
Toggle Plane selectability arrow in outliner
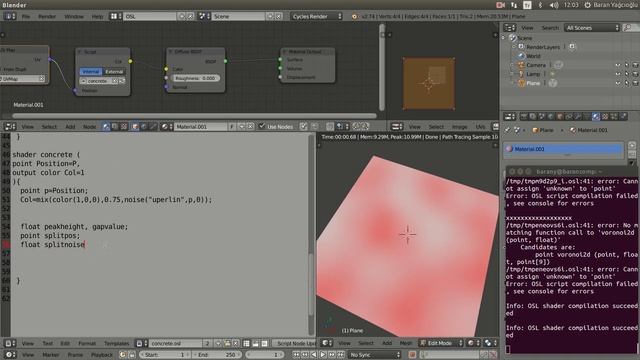[627, 83]
